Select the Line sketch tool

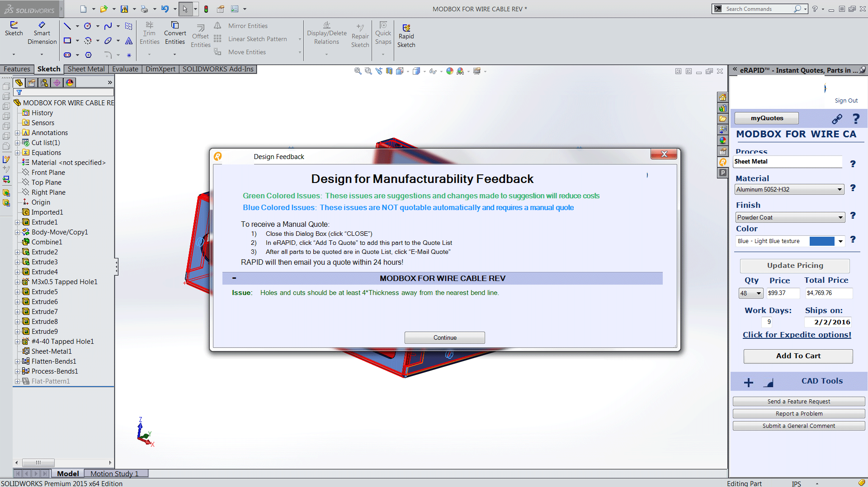tap(67, 26)
